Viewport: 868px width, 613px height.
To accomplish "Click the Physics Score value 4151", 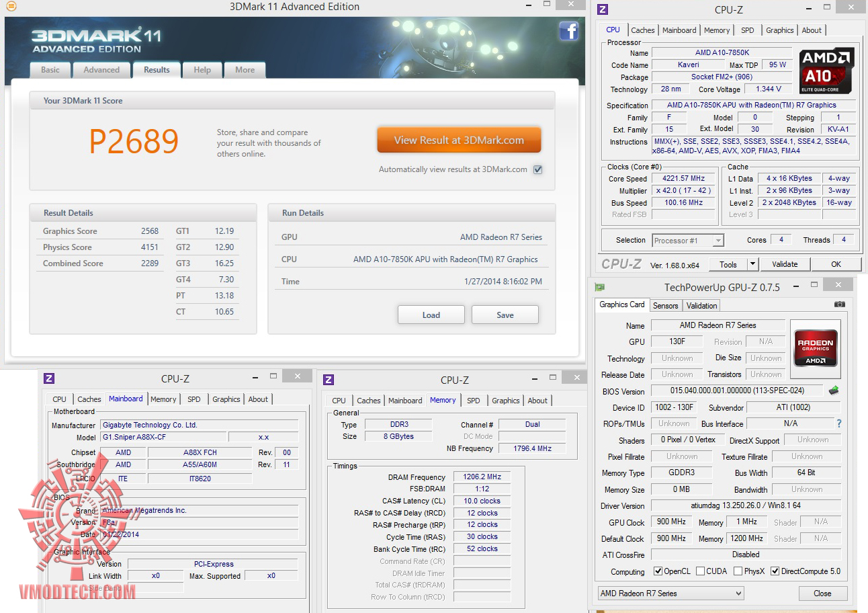I will [150, 247].
